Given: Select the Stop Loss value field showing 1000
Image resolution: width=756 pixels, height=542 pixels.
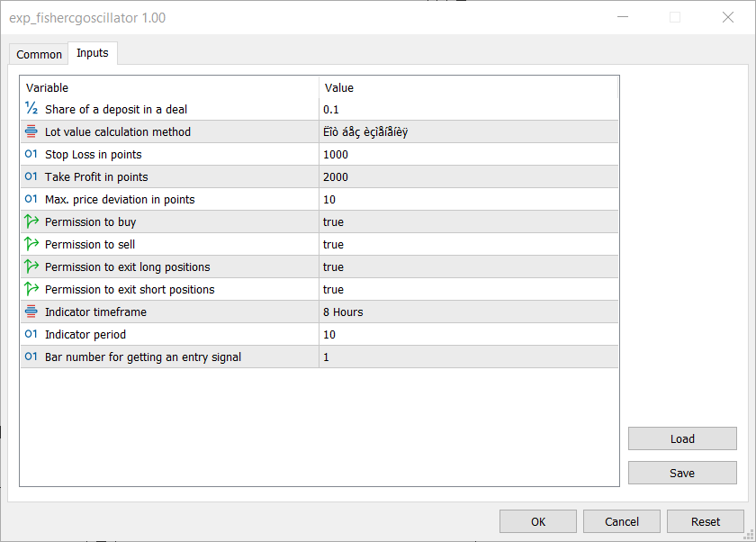Looking at the screenshot, I should 468,154.
